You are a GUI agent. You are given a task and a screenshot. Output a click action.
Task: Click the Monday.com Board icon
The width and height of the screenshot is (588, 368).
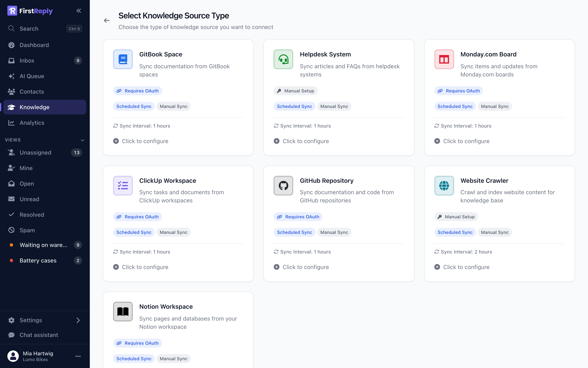click(x=444, y=59)
